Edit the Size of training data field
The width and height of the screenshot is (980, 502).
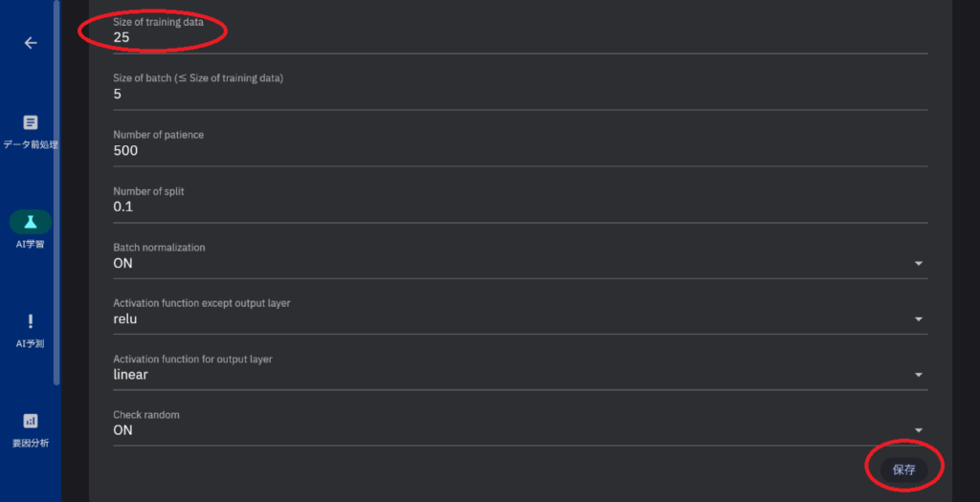pos(517,38)
